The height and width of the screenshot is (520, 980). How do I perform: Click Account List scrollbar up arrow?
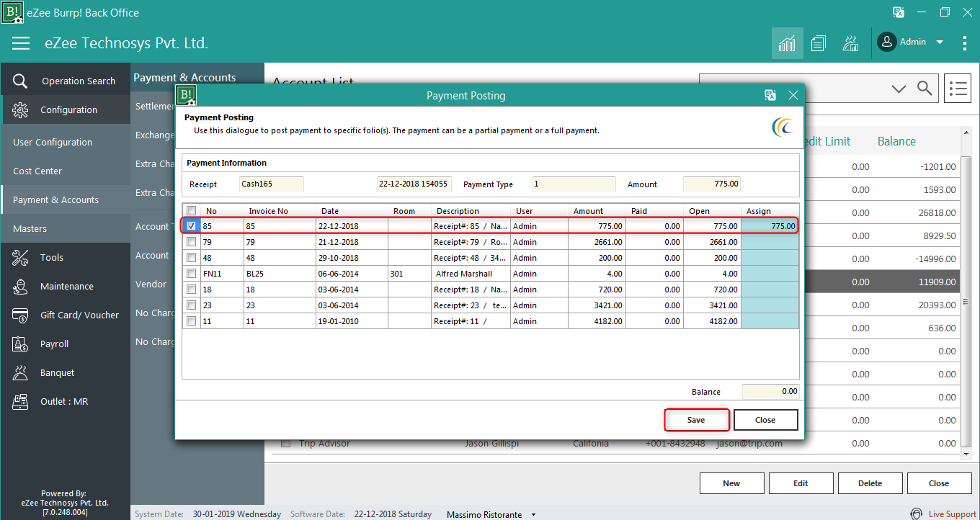(x=967, y=133)
